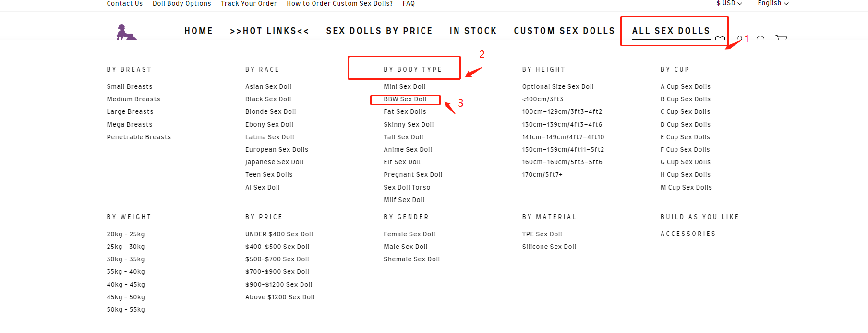Click the BUILD AS YOU LIKE heading

[x=699, y=217]
